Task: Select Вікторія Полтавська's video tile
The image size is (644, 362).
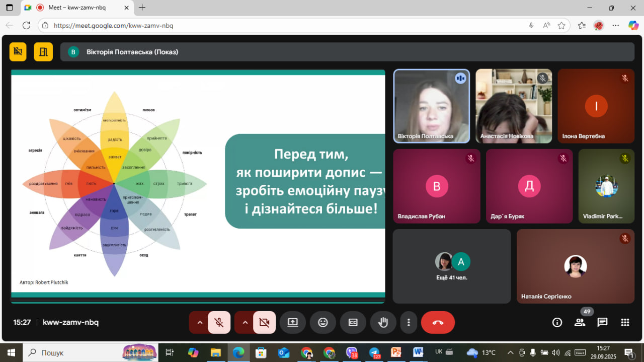Action: (432, 106)
